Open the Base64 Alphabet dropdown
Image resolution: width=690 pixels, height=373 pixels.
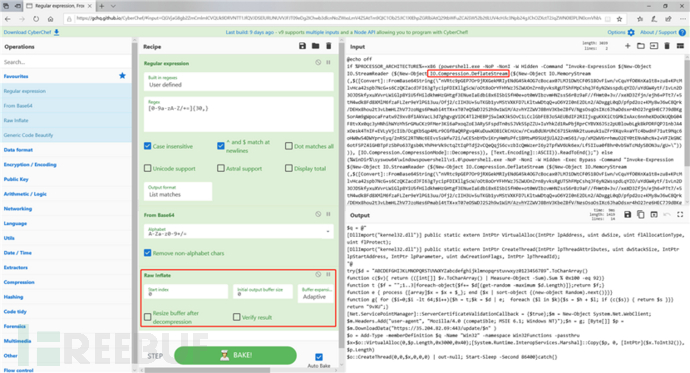point(239,231)
